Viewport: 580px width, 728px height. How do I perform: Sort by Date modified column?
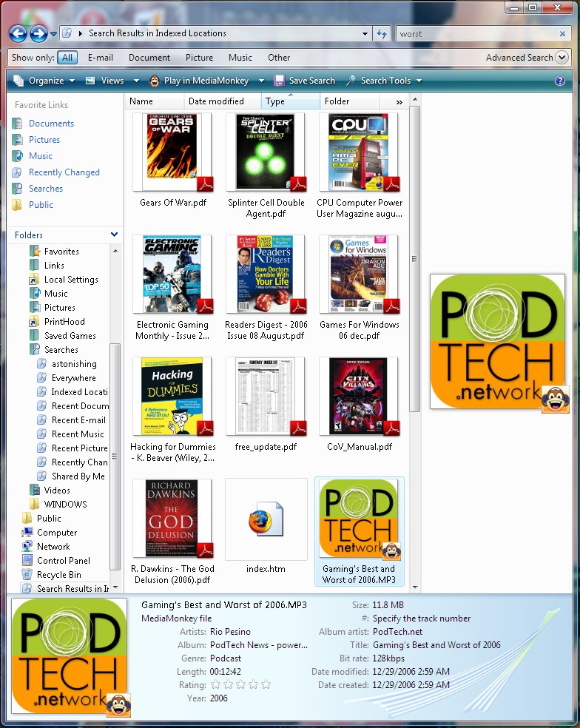pos(222,101)
